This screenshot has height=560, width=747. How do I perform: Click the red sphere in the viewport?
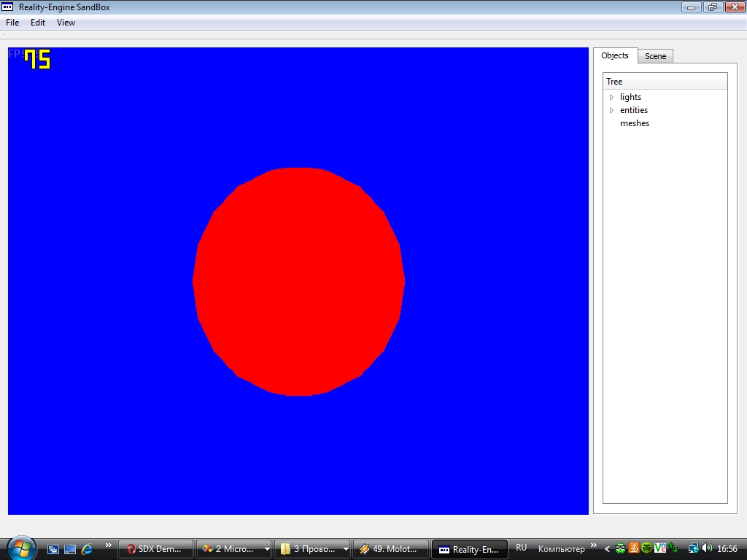(298, 281)
